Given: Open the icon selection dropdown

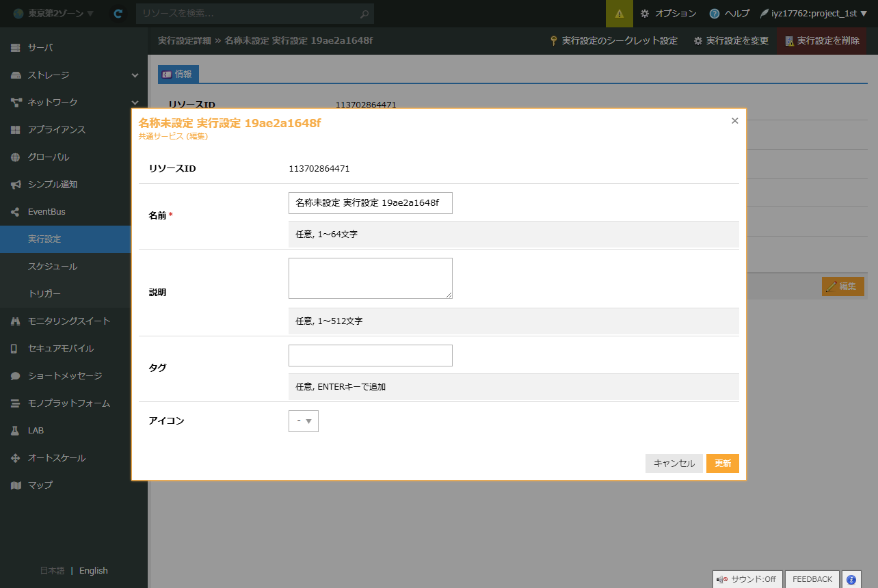Looking at the screenshot, I should tap(304, 421).
